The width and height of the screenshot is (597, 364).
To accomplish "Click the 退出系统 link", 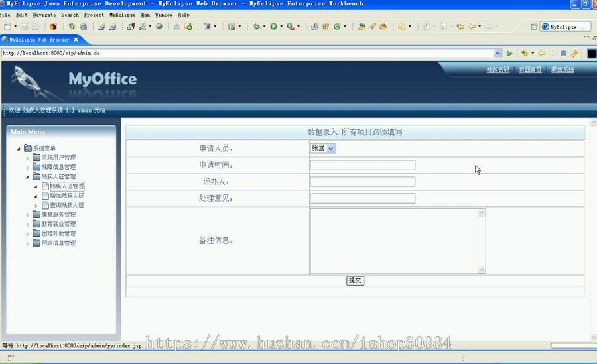I will [563, 70].
